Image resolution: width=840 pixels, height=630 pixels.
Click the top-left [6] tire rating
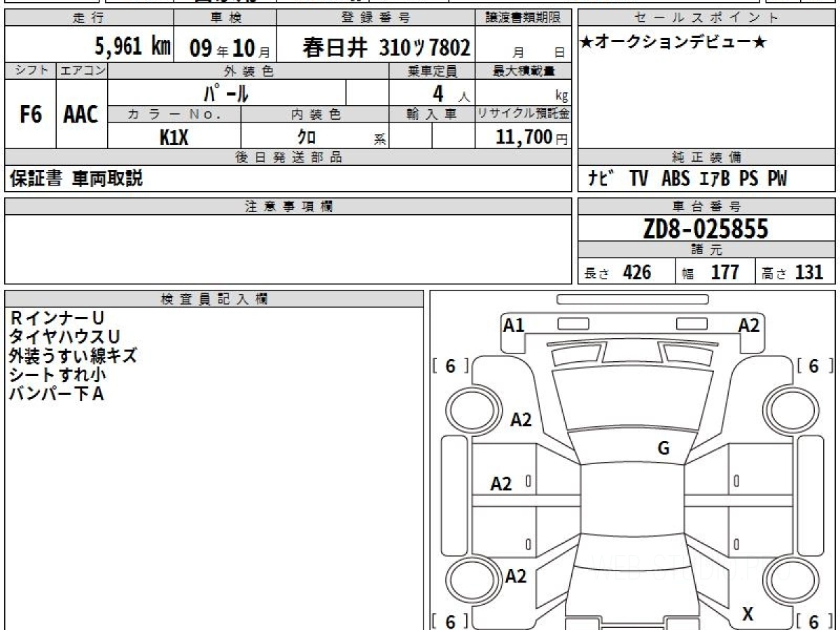point(450,366)
